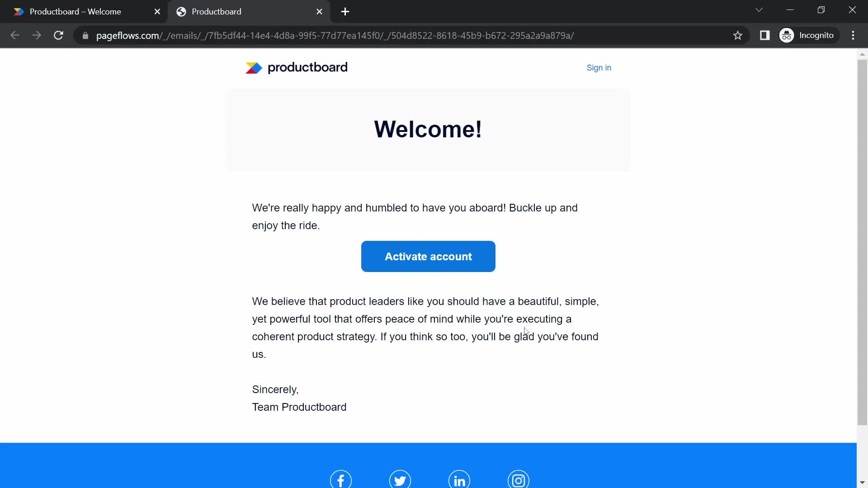Close the Productboard – Welcome tab
The image size is (868, 488).
157,12
